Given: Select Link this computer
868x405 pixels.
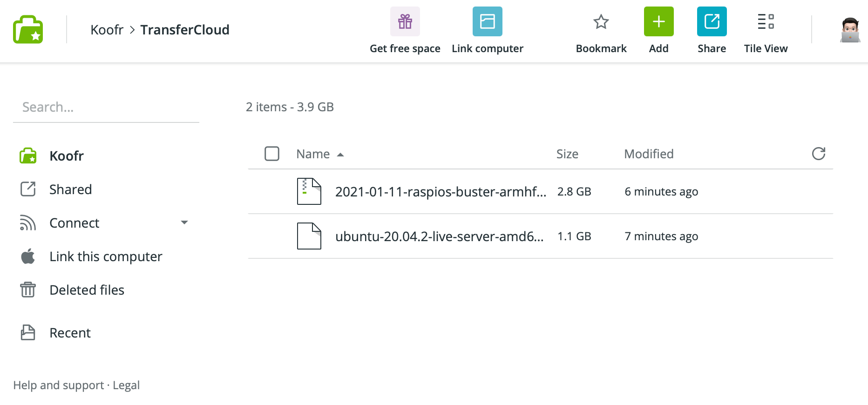Looking at the screenshot, I should coord(106,256).
